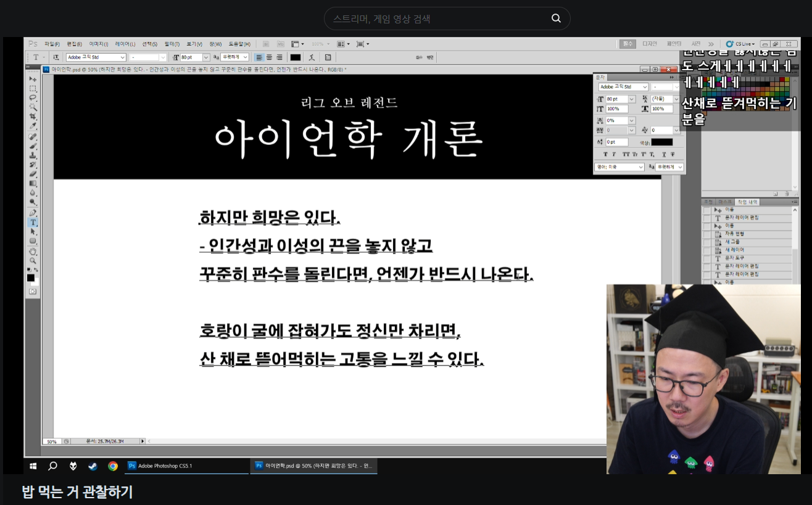Select the History Brush tool

pos(33,165)
